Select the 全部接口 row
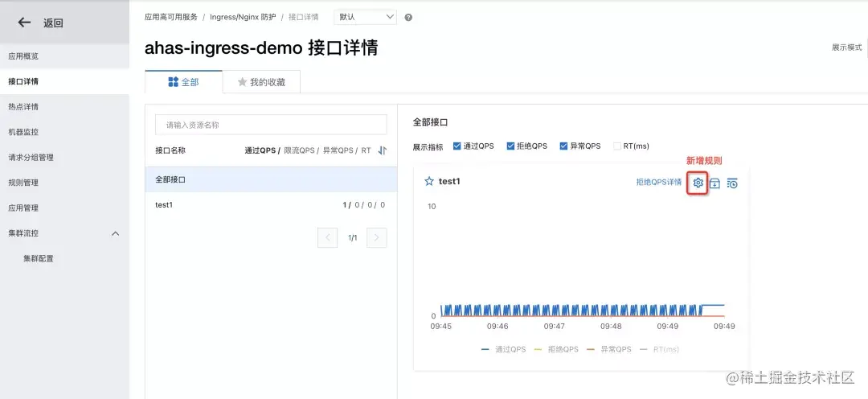The height and width of the screenshot is (399, 868). click(272, 179)
